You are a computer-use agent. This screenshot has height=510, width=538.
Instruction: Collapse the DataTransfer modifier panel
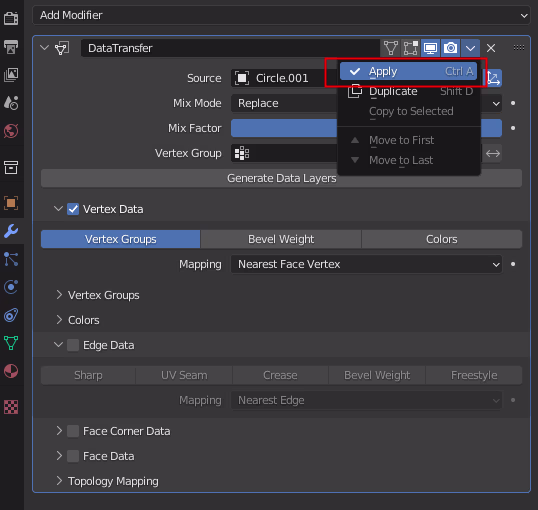point(45,48)
